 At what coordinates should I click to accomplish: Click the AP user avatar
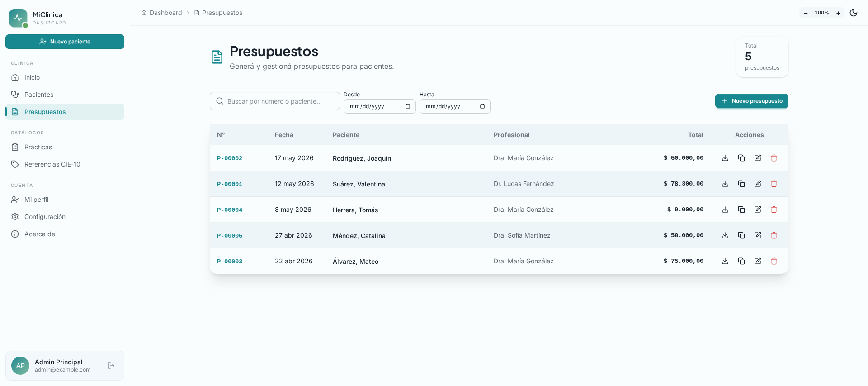(x=20, y=366)
